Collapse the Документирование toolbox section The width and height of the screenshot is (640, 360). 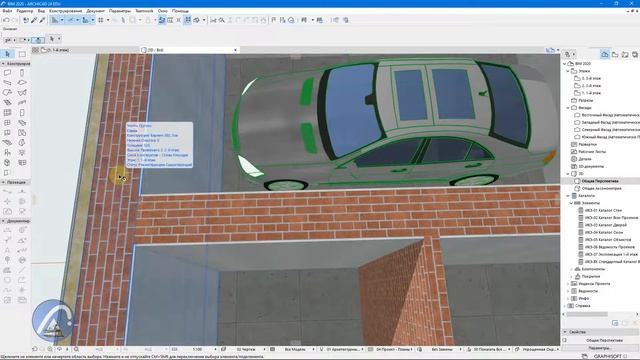[3, 221]
